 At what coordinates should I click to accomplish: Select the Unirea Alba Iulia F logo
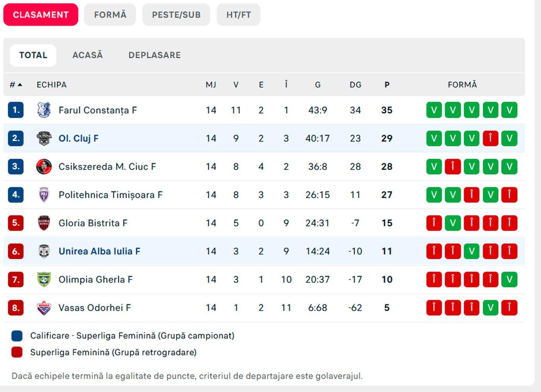point(44,251)
